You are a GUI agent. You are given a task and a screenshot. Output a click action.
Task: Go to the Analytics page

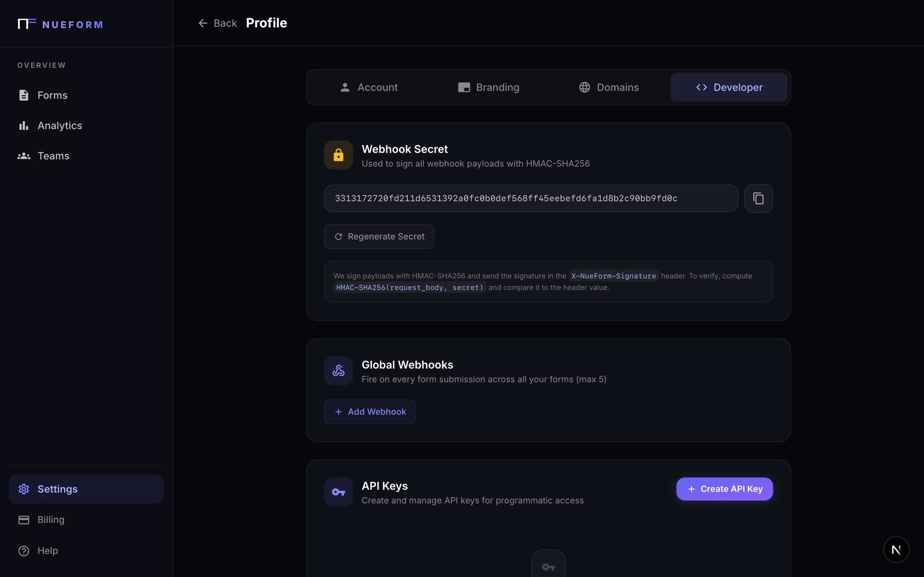(x=60, y=125)
